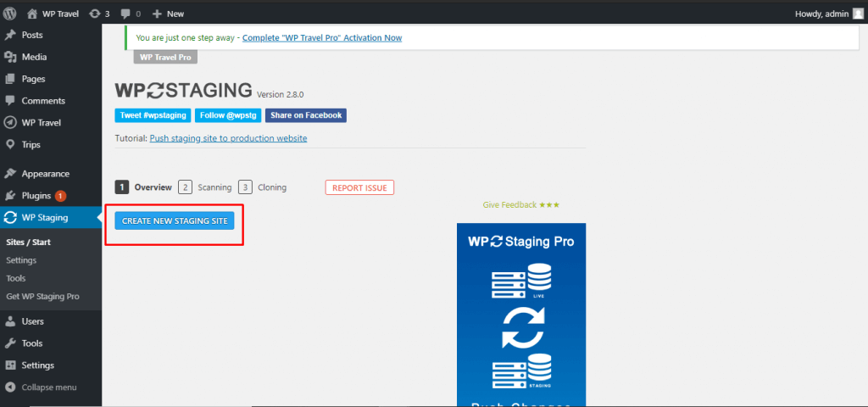
Task: Click the Report Issue button
Action: [x=359, y=187]
